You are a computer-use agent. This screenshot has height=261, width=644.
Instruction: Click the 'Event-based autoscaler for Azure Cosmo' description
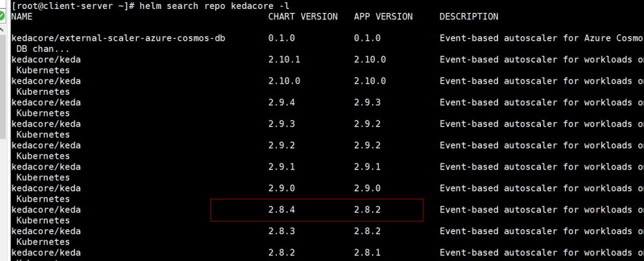[x=542, y=38]
